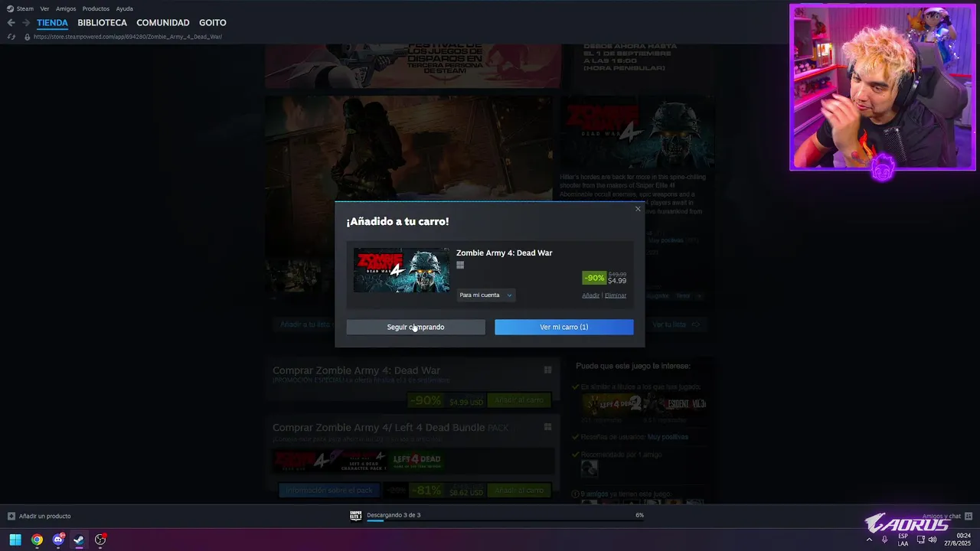Click the network tray icon
The width and height of the screenshot is (980, 551).
(x=920, y=540)
